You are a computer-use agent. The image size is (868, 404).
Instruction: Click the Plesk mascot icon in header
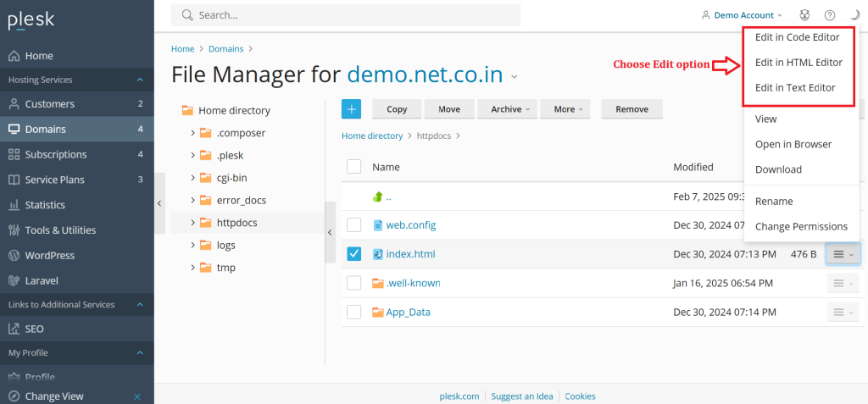(x=805, y=15)
